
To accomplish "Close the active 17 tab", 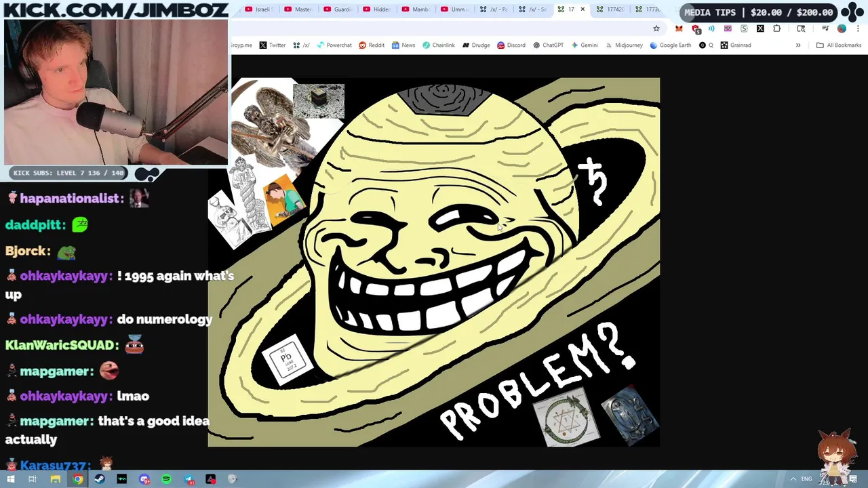I will click(x=583, y=9).
